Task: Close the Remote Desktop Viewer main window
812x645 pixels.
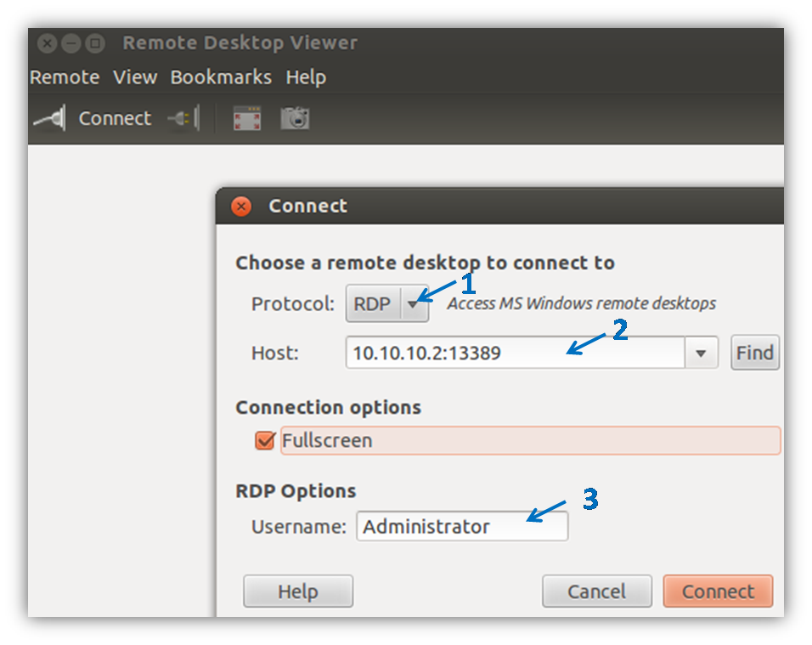Action: click(47, 43)
